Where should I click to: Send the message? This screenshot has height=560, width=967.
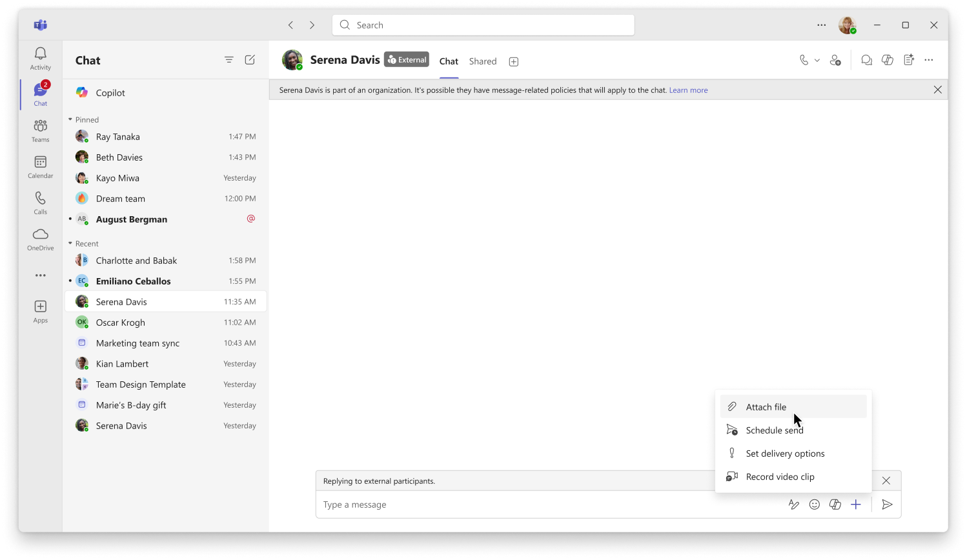[887, 504]
